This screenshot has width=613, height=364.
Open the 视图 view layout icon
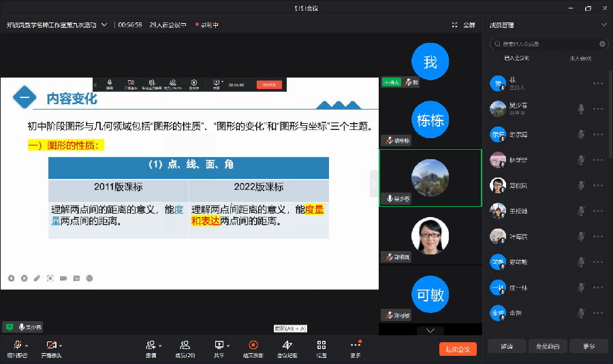coord(321,346)
